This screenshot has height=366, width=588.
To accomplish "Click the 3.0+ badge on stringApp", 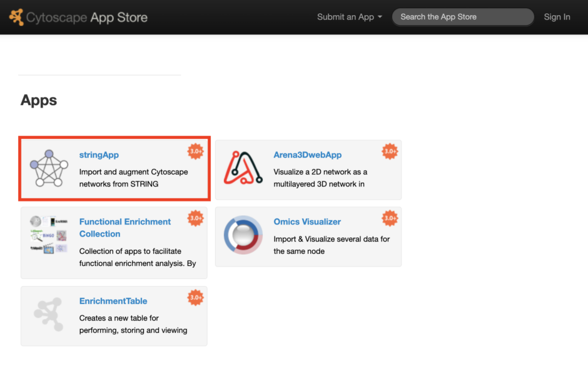I will [196, 151].
